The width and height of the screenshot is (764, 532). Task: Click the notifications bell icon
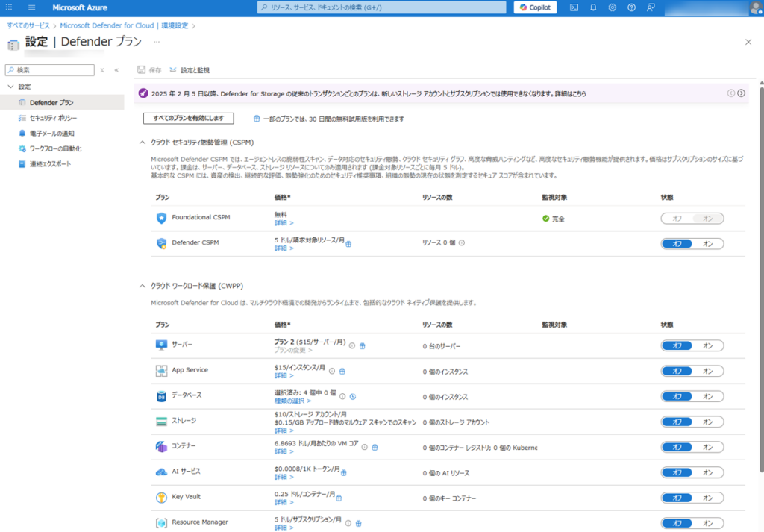[593, 7]
